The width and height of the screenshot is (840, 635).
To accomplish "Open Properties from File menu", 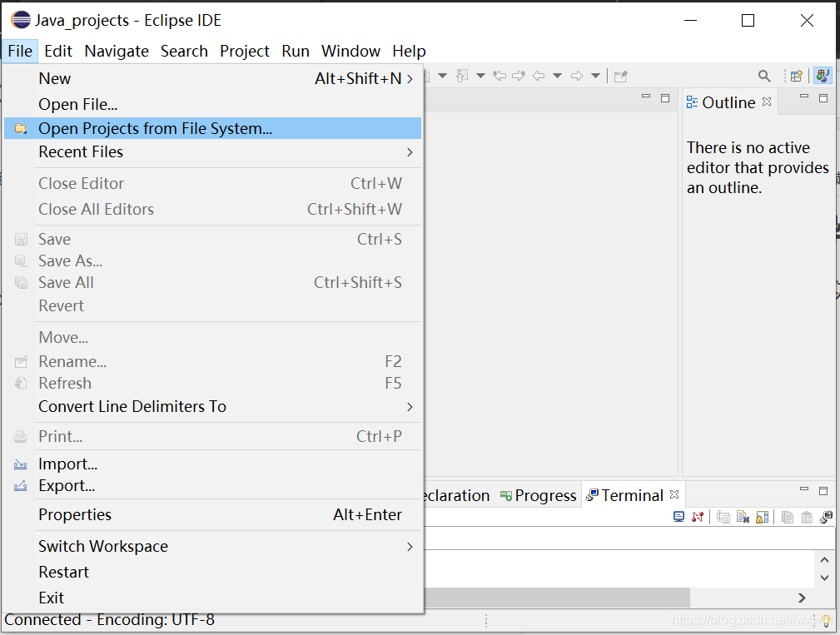I will pos(212,514).
